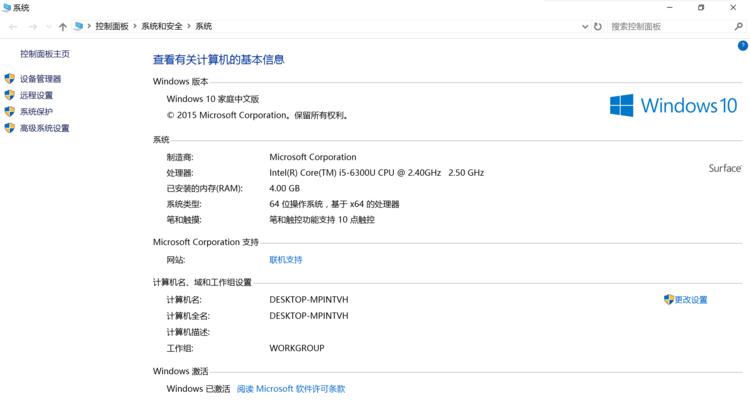This screenshot has width=750, height=400.
Task: Click shield icon next to 更改设置
Action: click(669, 300)
